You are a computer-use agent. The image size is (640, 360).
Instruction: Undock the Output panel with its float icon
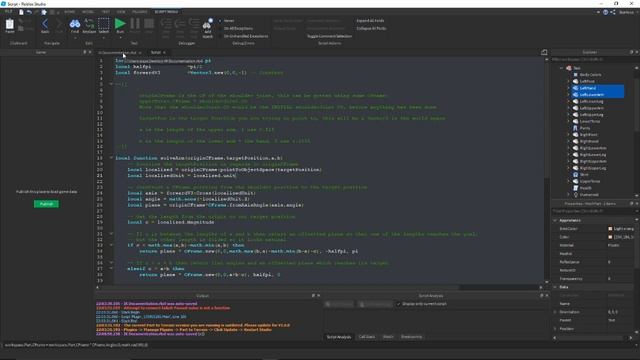pyautogui.click(x=313, y=296)
